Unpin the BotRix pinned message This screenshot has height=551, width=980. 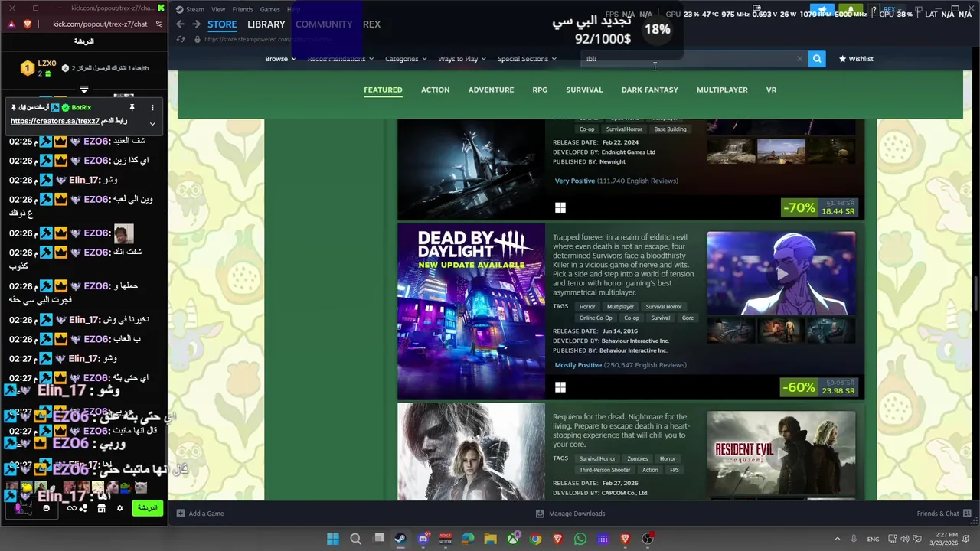(132, 108)
